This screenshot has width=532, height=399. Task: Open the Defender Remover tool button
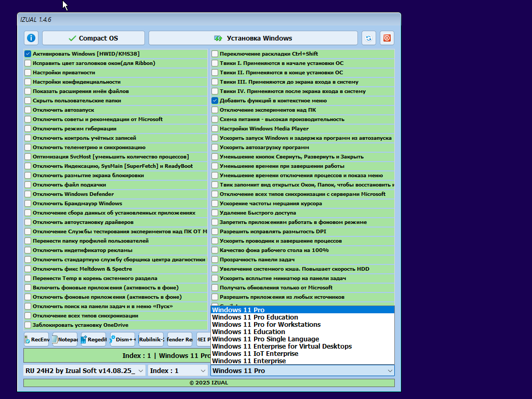point(180,339)
